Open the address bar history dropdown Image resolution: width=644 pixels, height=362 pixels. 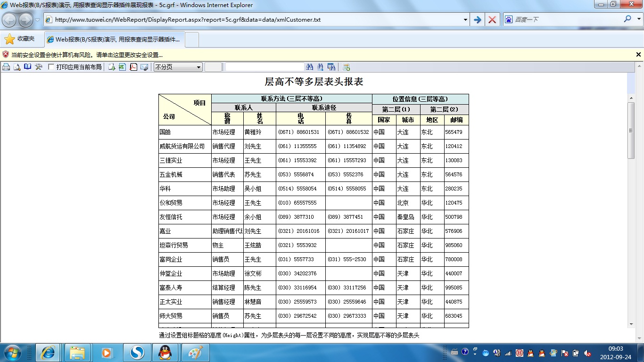point(465,20)
